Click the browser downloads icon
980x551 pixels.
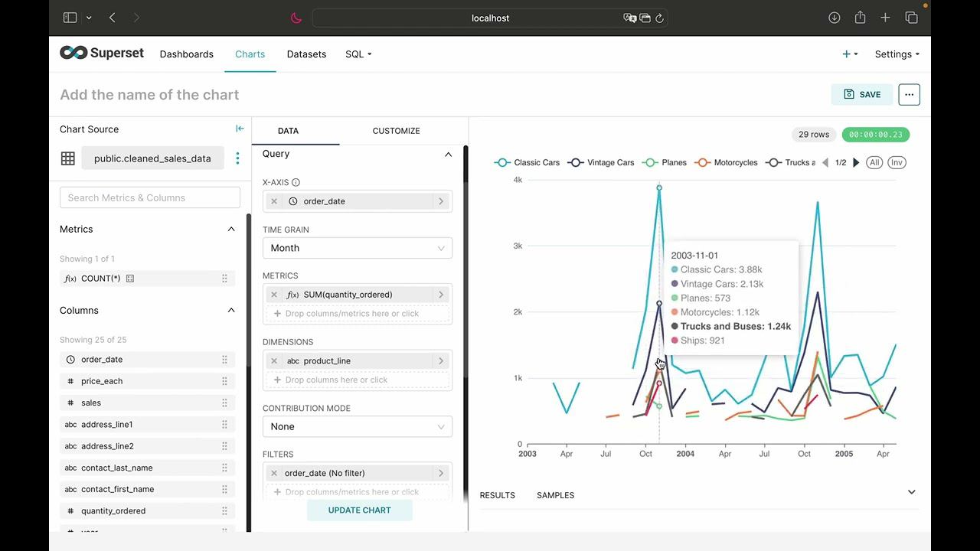click(835, 18)
